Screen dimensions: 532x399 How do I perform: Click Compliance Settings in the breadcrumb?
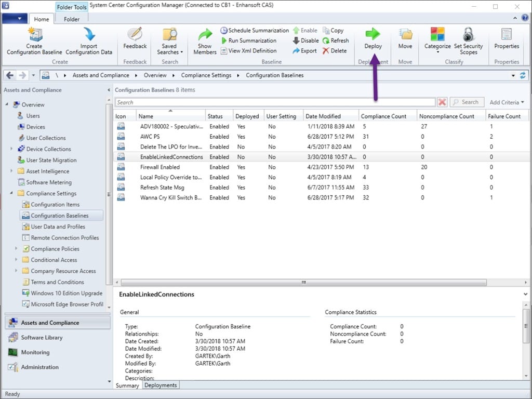point(206,75)
